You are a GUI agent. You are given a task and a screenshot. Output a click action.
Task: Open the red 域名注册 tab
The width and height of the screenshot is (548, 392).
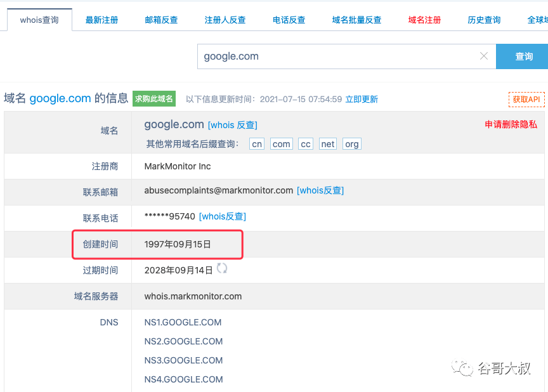coord(424,20)
